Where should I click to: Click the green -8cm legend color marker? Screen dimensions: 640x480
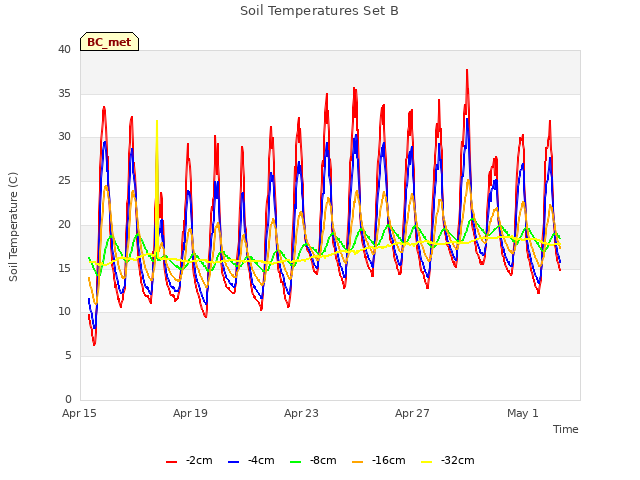(x=296, y=462)
